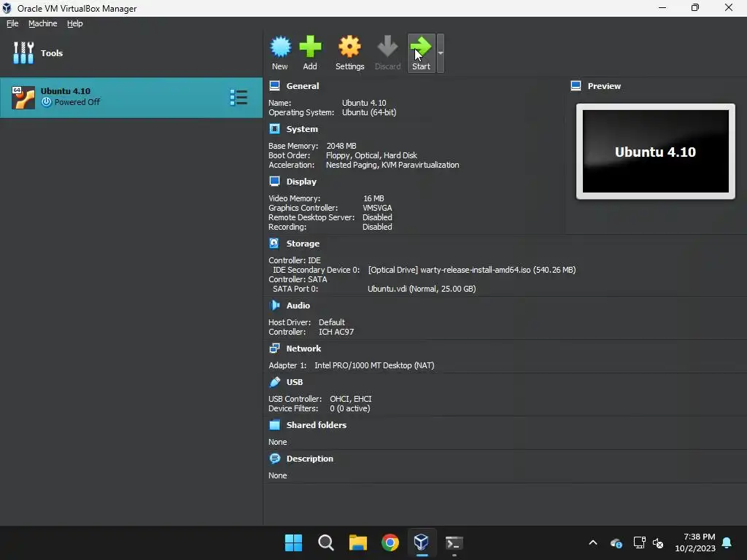
Task: Open the System section header
Action: pyautogui.click(x=302, y=129)
